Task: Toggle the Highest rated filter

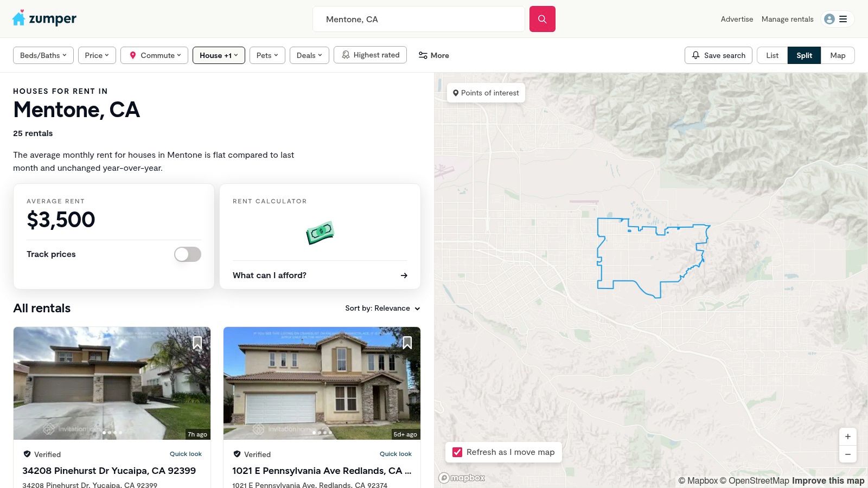Action: [x=370, y=55]
